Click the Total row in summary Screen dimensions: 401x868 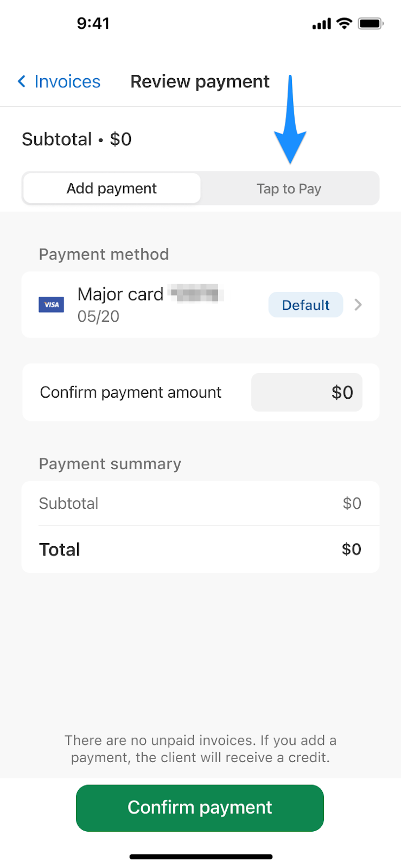point(200,550)
